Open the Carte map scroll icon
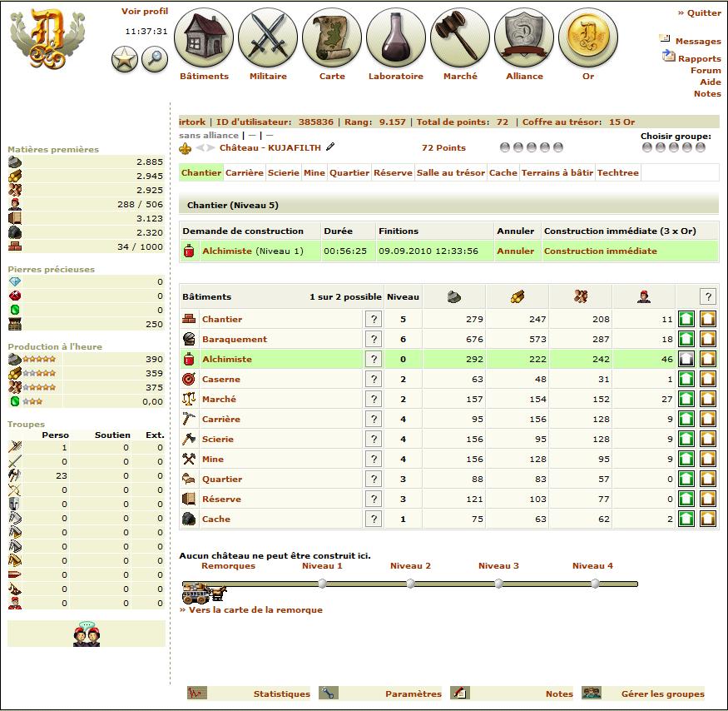728x711 pixels. [x=332, y=37]
